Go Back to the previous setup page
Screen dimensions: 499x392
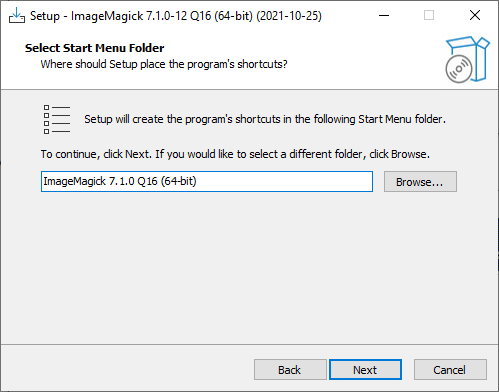[x=290, y=370]
